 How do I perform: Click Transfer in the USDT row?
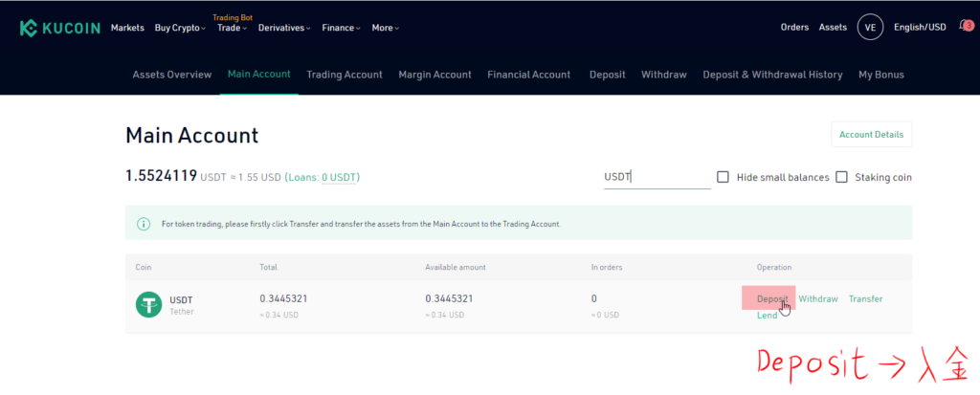click(865, 299)
